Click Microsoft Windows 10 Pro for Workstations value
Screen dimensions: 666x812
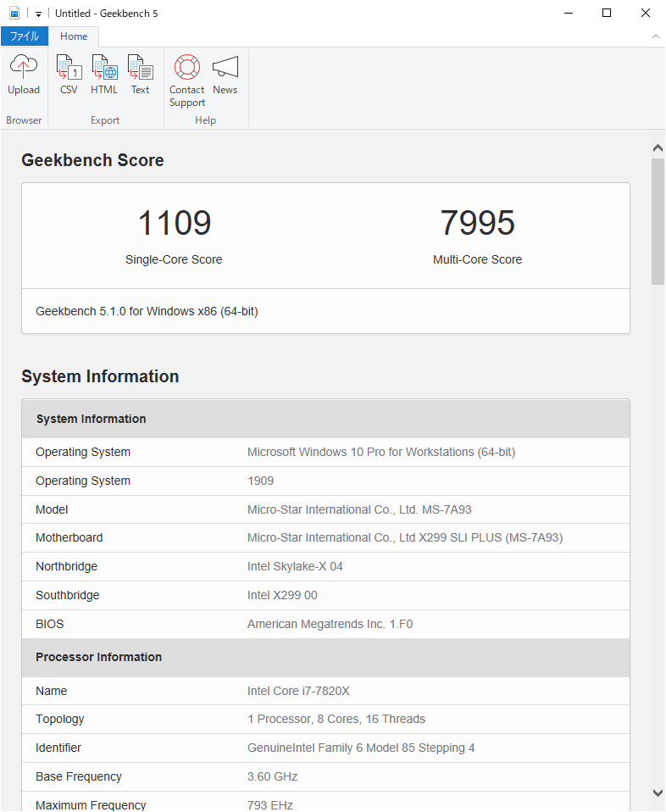coord(381,452)
